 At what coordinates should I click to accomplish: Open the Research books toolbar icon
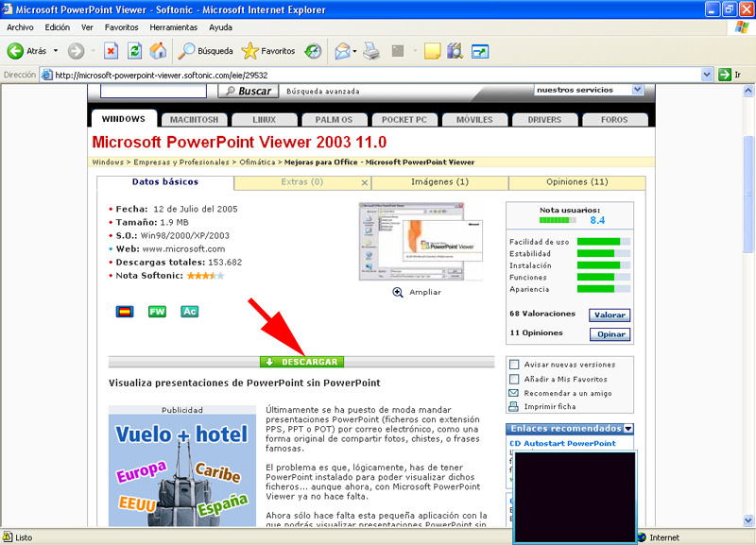(x=455, y=51)
